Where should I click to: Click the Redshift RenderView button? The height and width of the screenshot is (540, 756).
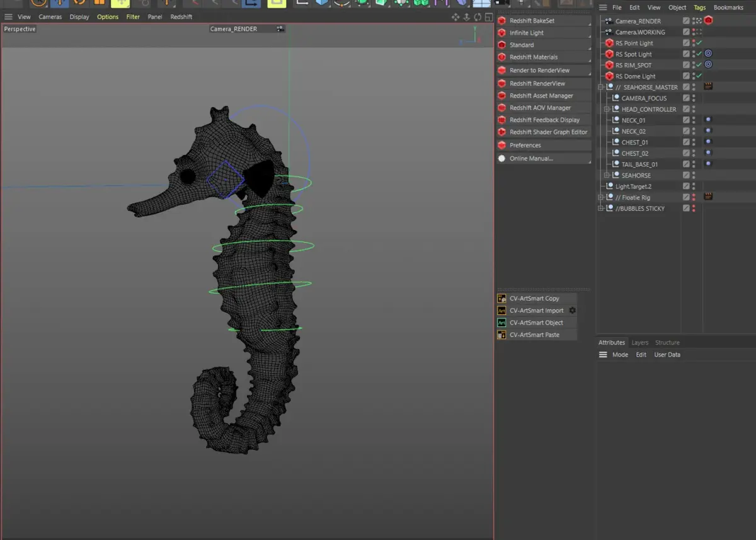pos(544,83)
